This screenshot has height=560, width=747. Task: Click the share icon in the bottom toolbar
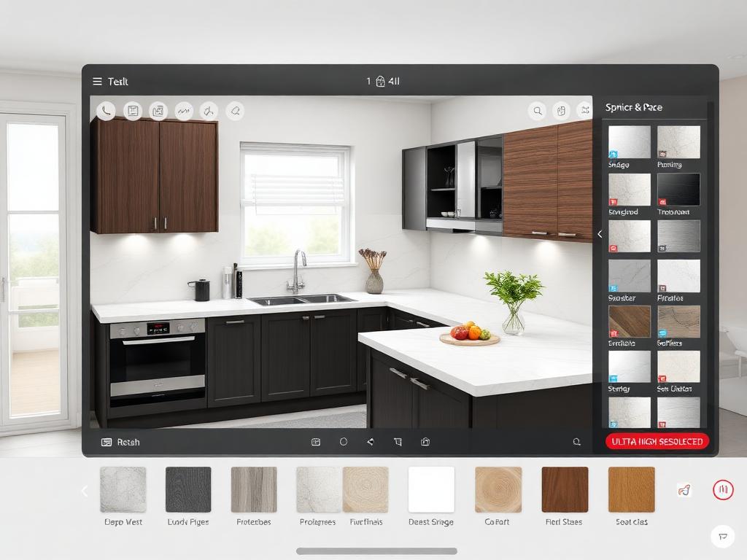[371, 442]
